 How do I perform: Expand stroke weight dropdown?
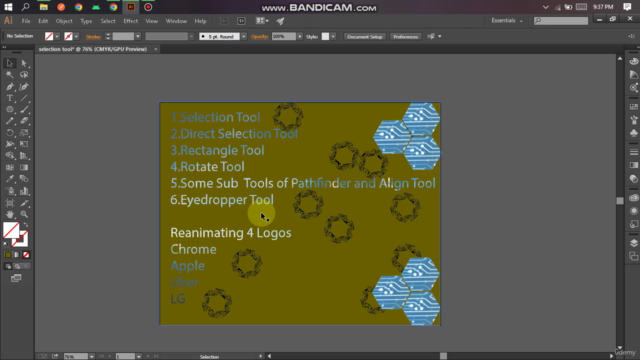tap(138, 37)
